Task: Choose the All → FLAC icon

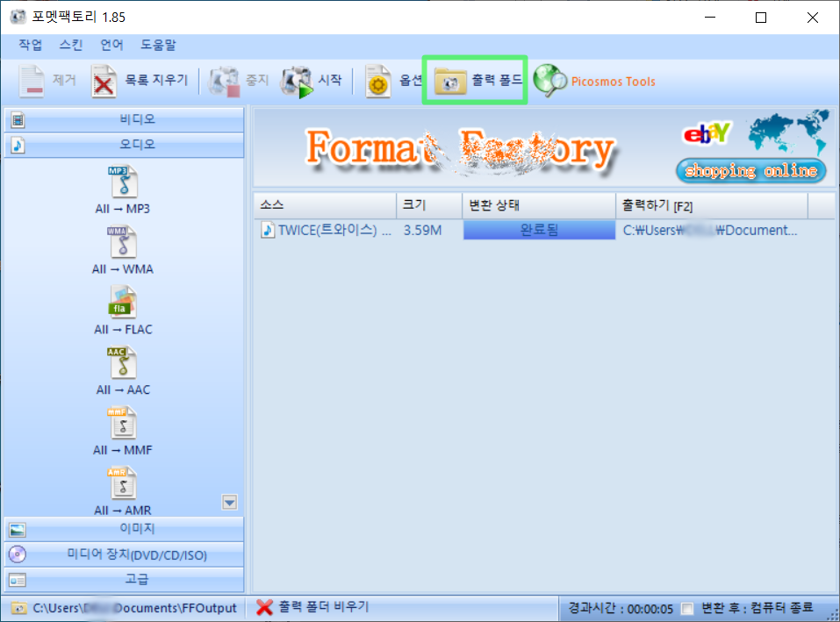Action: coord(123,302)
